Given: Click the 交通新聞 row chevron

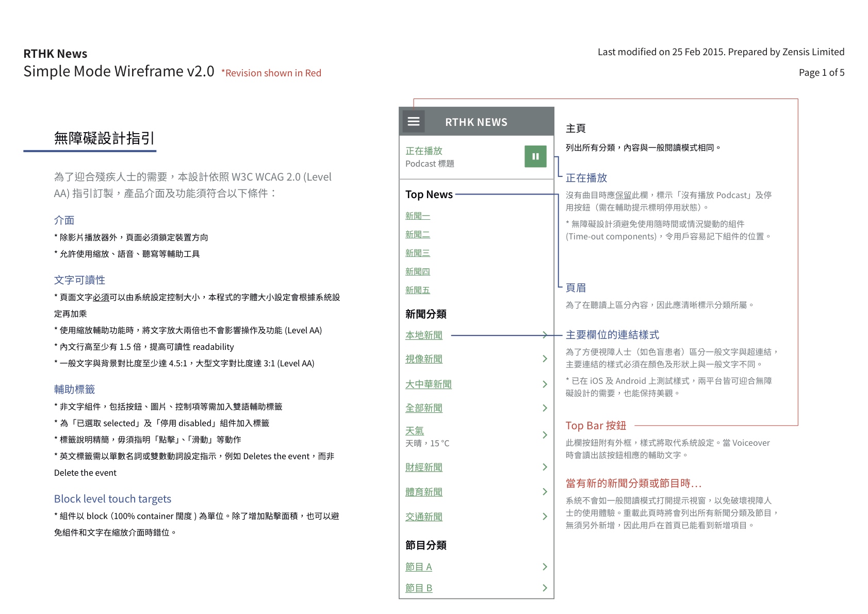Looking at the screenshot, I should tap(545, 516).
